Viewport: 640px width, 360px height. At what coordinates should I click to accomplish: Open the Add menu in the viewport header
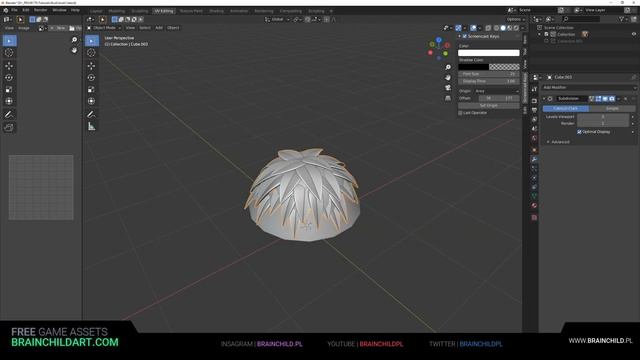(x=159, y=28)
